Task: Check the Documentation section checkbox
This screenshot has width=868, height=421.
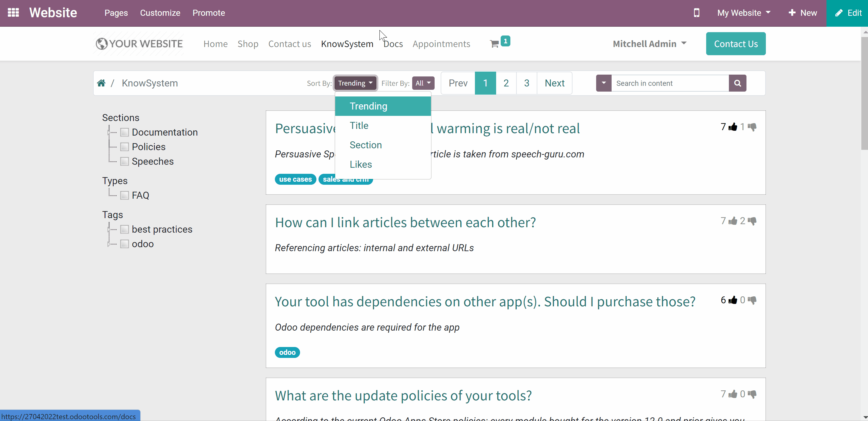Action: (x=124, y=132)
